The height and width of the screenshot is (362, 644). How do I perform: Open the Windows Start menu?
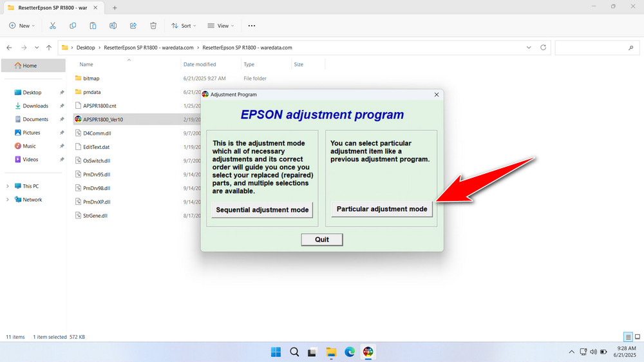pos(276,352)
